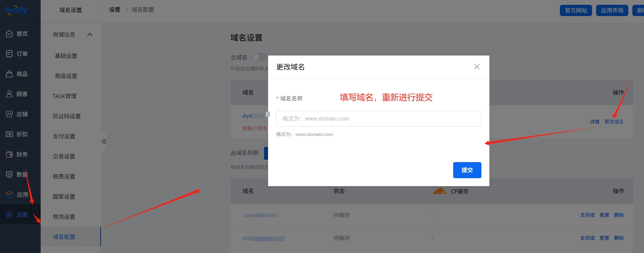Open finance wallet icon
Screen dimensions: 644x253
(9, 154)
